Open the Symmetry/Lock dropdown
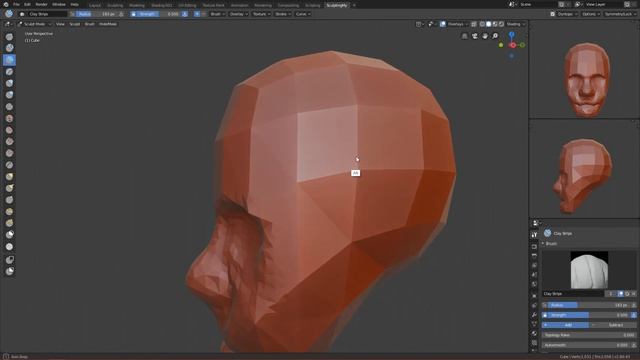The height and width of the screenshot is (360, 640). click(619, 14)
